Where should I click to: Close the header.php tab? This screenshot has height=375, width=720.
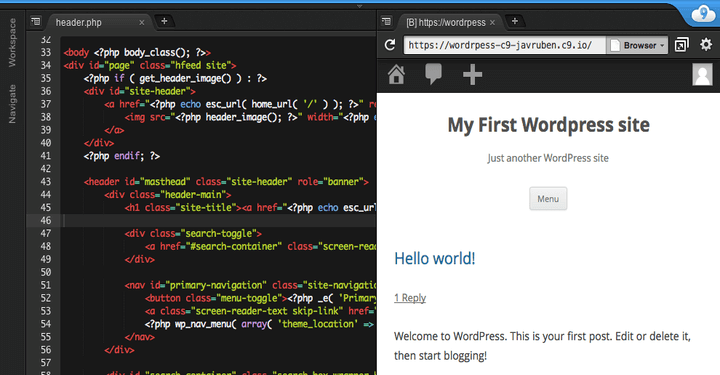(x=141, y=22)
